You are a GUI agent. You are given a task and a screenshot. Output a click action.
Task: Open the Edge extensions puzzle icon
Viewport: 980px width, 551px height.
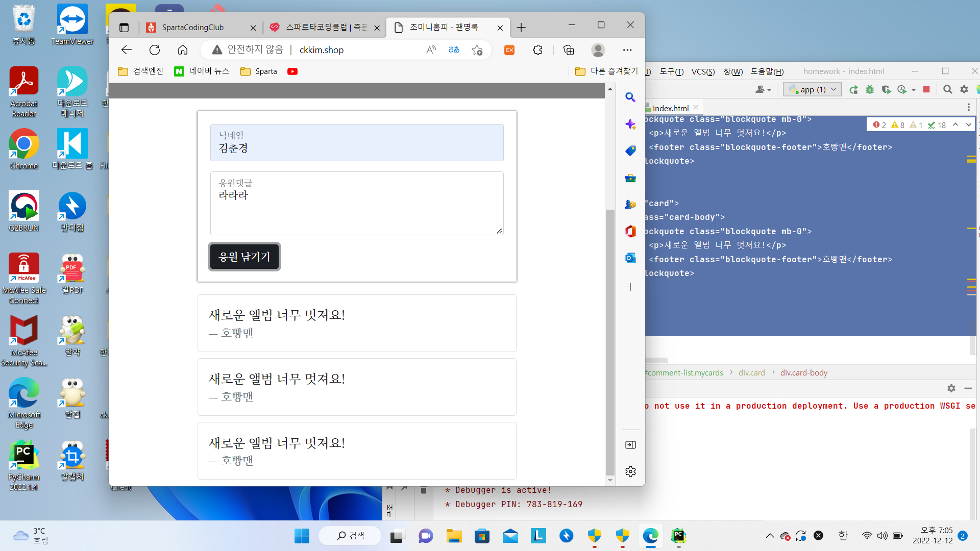coord(537,49)
